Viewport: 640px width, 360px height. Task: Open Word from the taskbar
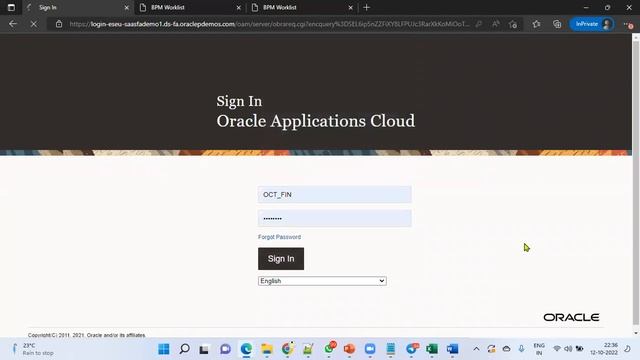tap(452, 349)
